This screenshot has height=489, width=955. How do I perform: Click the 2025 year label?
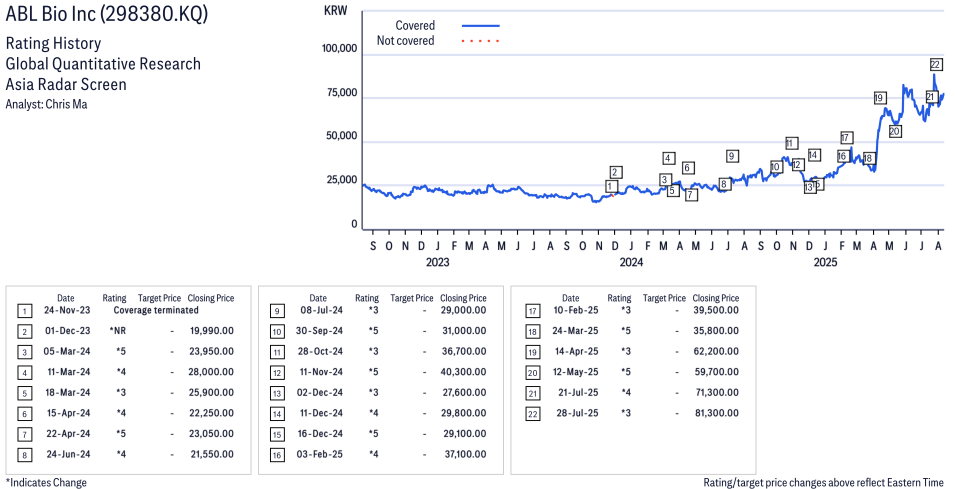[825, 262]
